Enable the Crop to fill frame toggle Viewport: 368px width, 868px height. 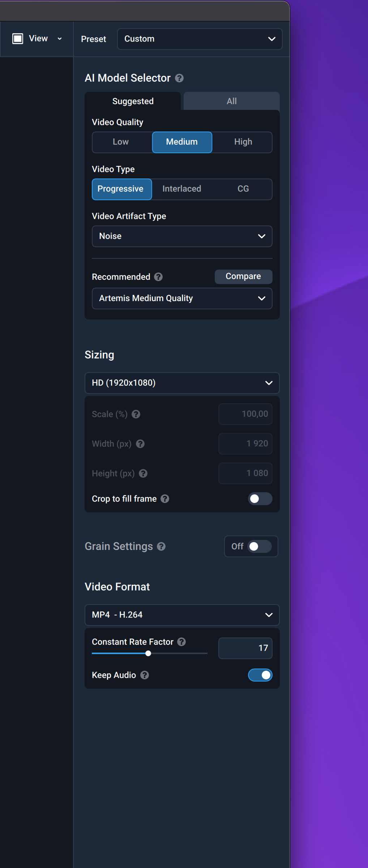pos(260,499)
